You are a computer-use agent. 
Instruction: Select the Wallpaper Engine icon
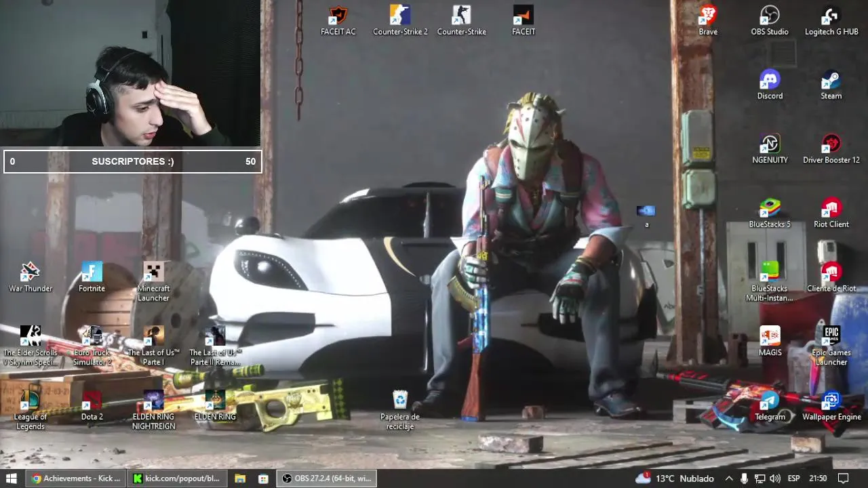pos(831,406)
